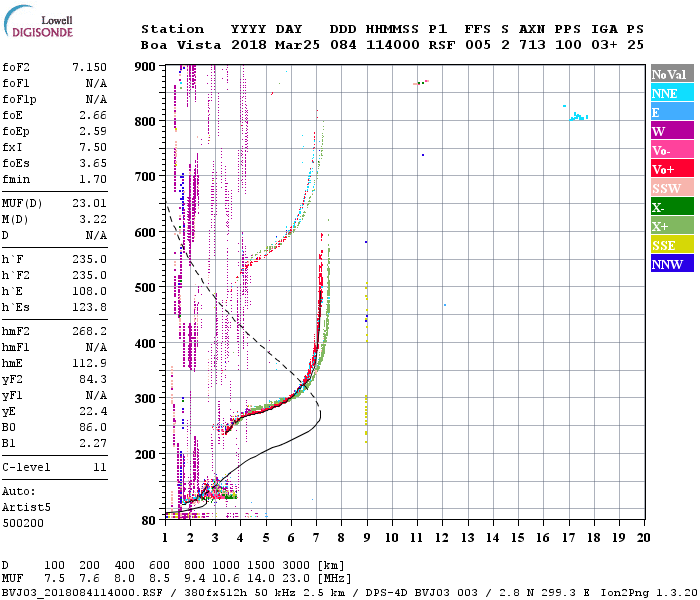Click the fxI value 7.50
Viewport: 700px width, 600px height.
coord(93,147)
